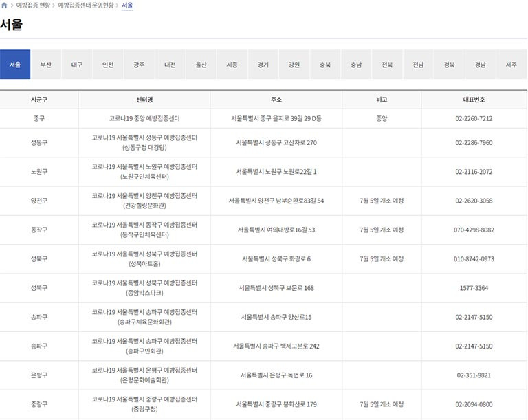Click phone number 02-2260-7212
This screenshot has height=420, width=528.
(474, 118)
